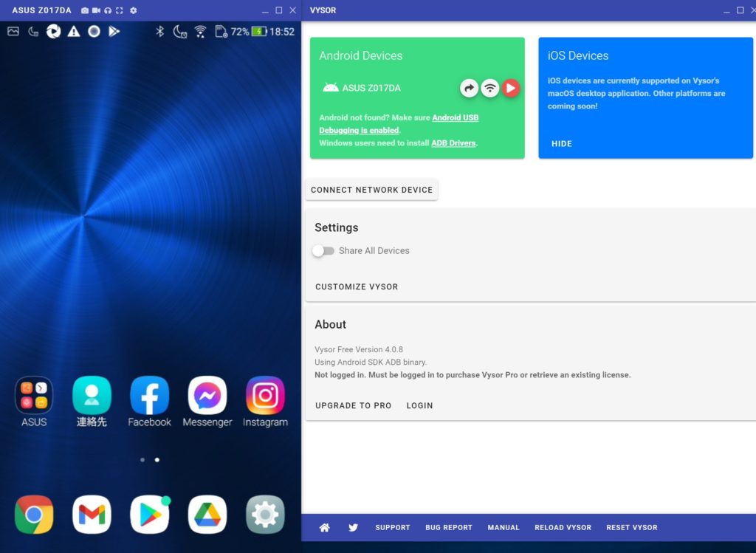Open the gear settings in ASUS Z017DA titlebar
This screenshot has width=756, height=553.
[134, 10]
